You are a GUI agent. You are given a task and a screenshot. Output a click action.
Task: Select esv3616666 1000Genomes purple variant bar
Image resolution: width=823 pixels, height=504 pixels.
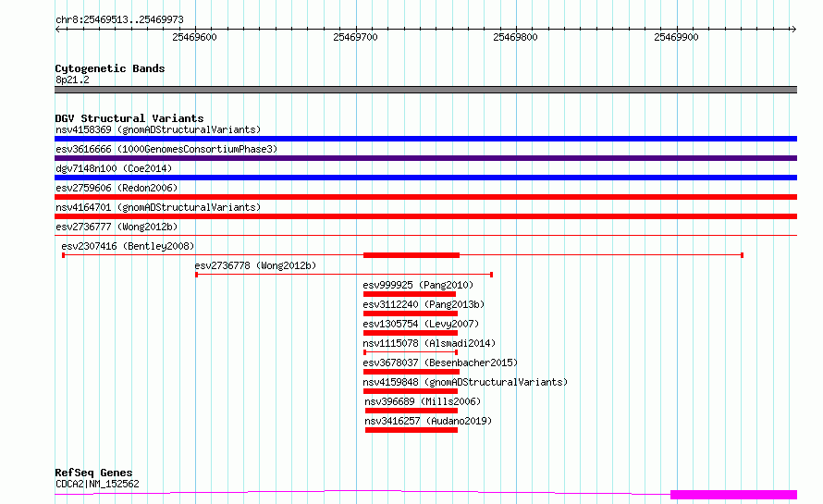click(x=425, y=158)
